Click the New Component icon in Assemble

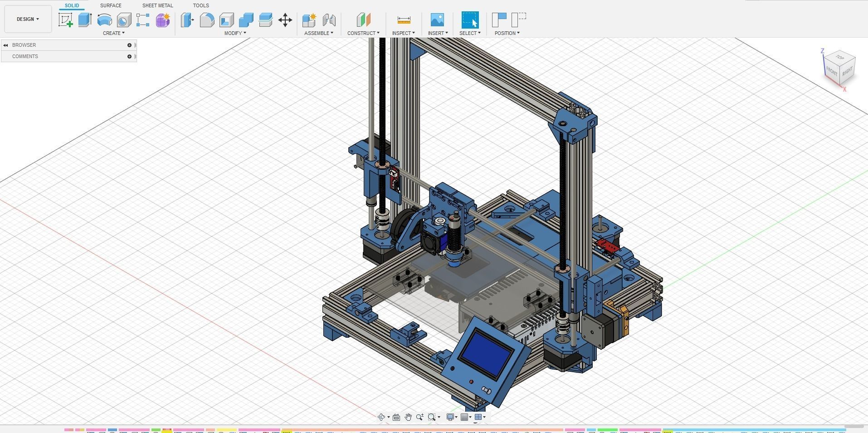(309, 20)
